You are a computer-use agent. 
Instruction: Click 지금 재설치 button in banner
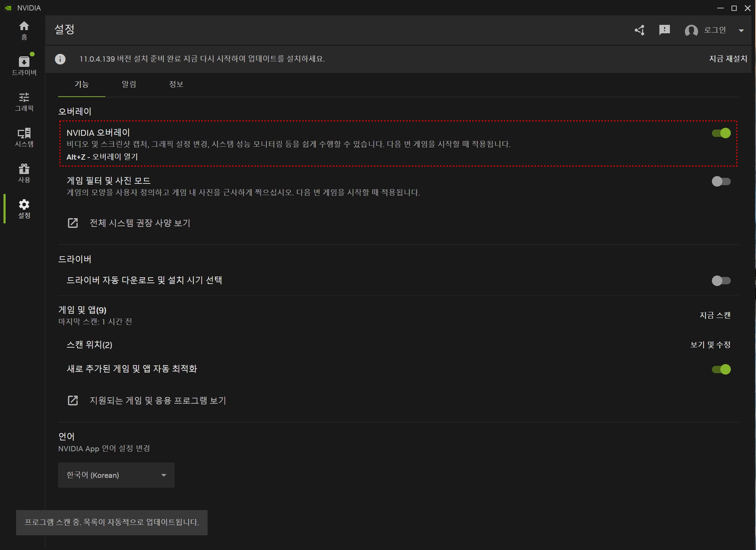click(728, 59)
